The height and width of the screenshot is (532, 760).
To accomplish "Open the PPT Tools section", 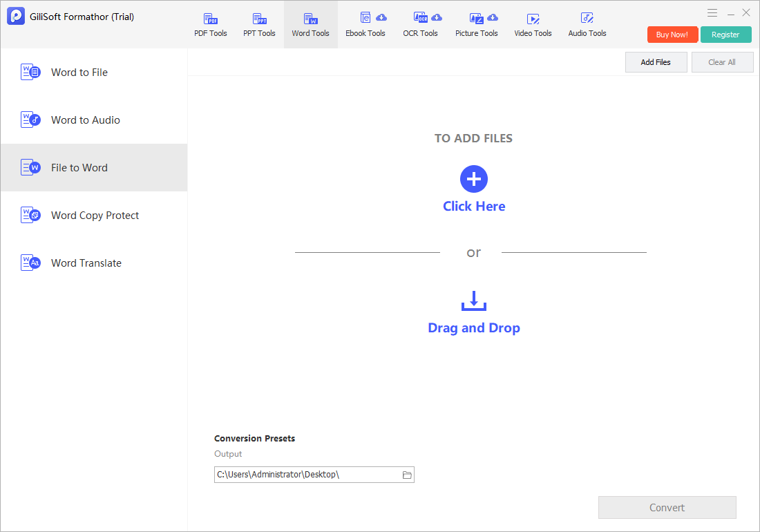I will point(259,25).
